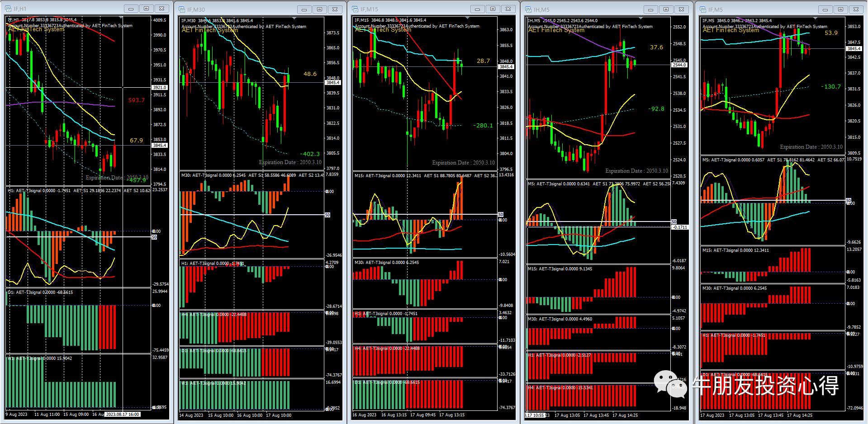Viewport: 868px width, 424px height.
Task: Click the chart shift triangle in IF,H1 chart
Action: click(121, 18)
